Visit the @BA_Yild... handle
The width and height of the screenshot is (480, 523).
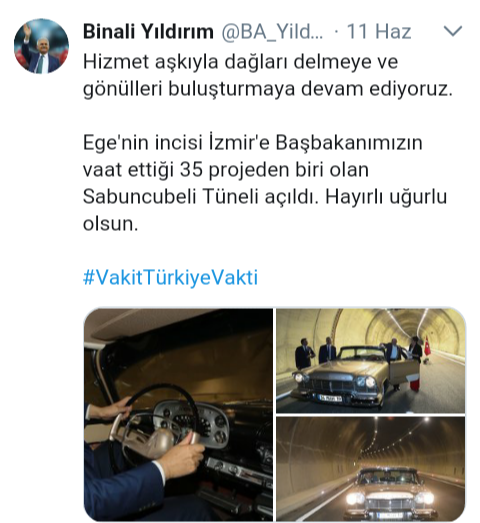click(272, 32)
